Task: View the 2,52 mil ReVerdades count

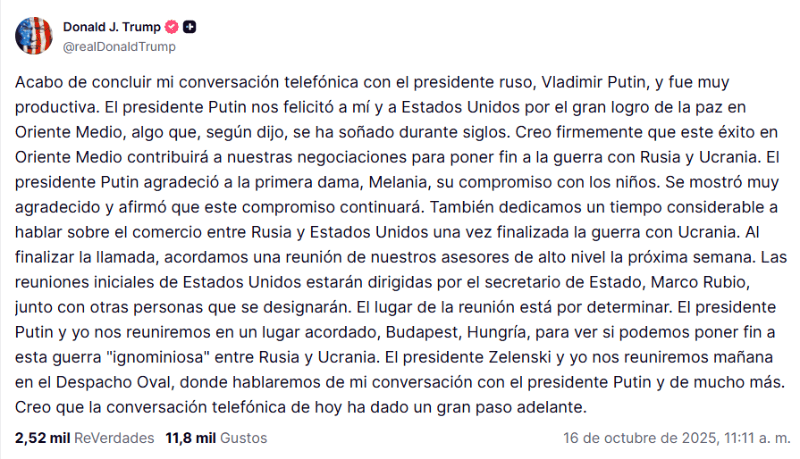Action: pyautogui.click(x=85, y=437)
